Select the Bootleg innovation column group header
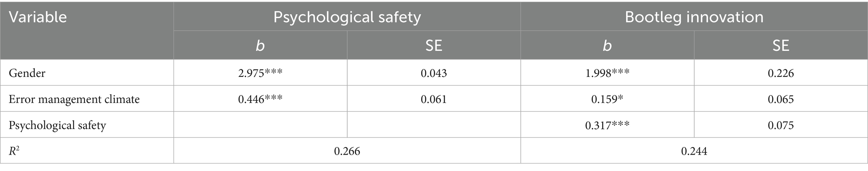Image resolution: width=868 pixels, height=171 pixels. pos(694,17)
